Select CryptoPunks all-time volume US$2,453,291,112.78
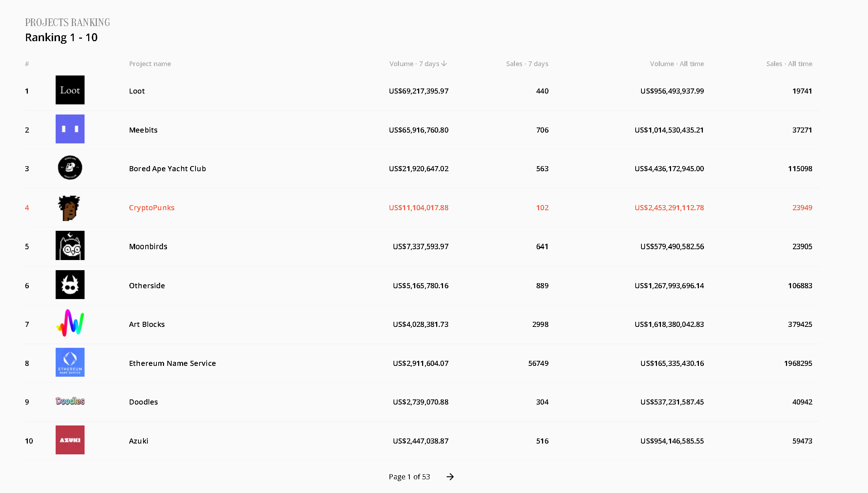 669,208
